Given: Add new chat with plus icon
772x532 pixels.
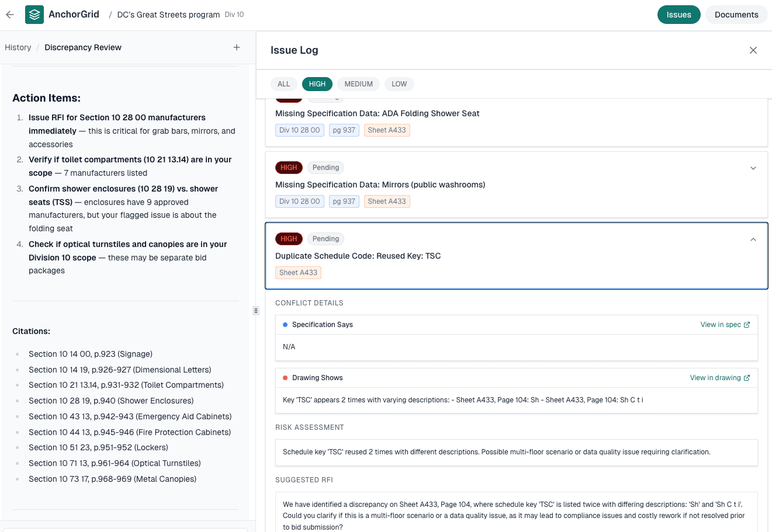Looking at the screenshot, I should click(x=237, y=47).
